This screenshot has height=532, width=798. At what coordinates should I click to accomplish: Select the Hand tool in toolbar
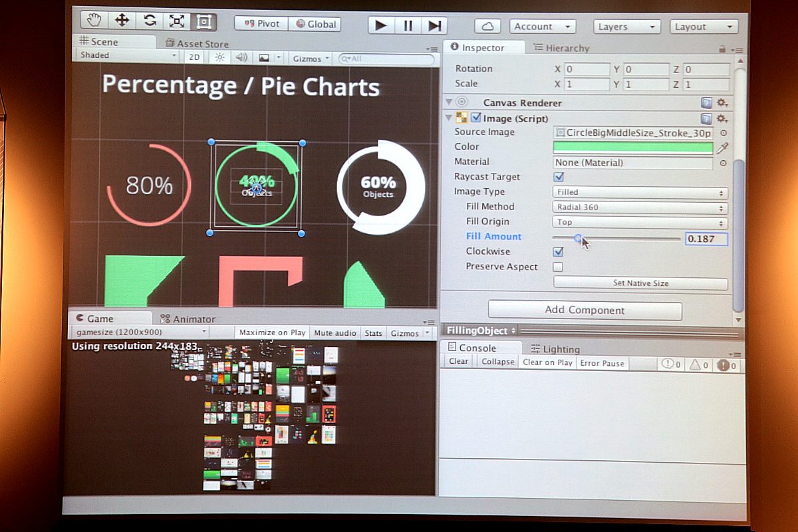(x=95, y=21)
